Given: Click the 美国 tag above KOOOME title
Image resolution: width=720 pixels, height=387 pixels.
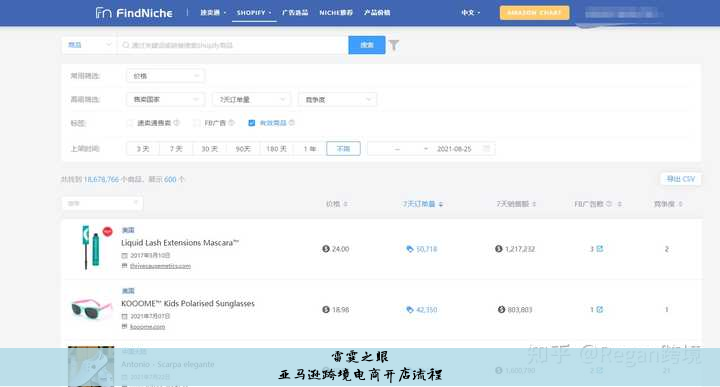Looking at the screenshot, I should click(128, 291).
